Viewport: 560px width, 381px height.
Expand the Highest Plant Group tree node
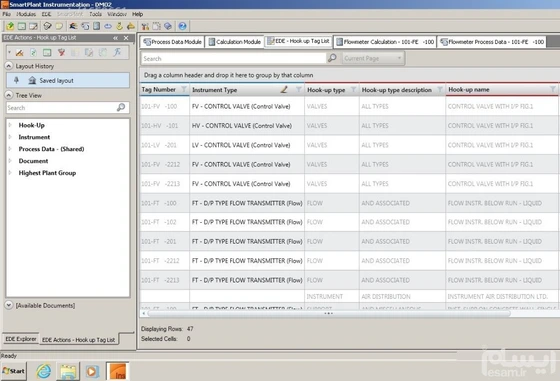coord(10,173)
